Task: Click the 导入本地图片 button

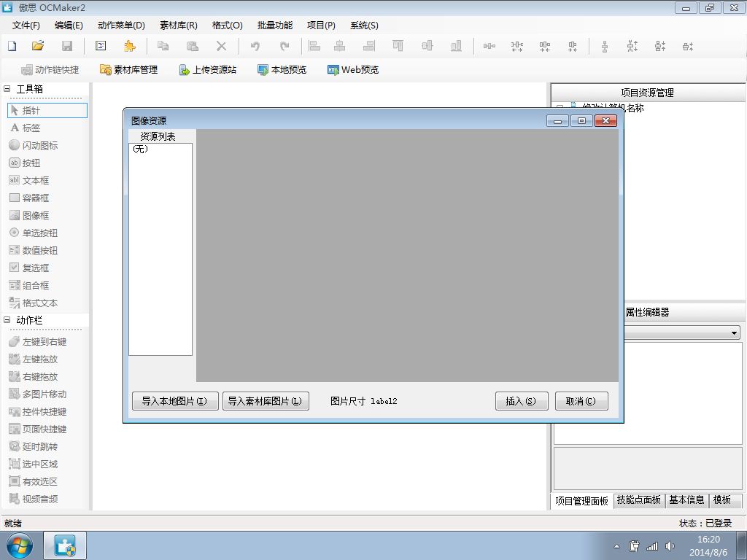Action: (x=175, y=401)
